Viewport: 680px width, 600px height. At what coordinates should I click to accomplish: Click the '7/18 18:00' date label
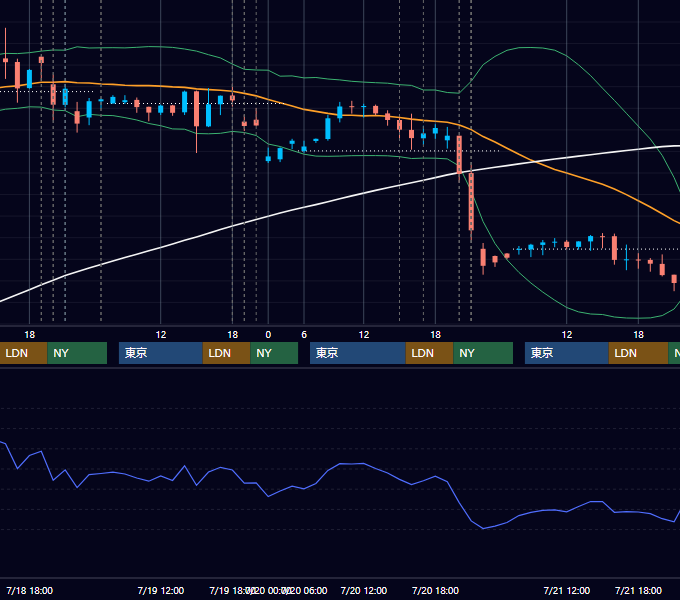coord(29,590)
